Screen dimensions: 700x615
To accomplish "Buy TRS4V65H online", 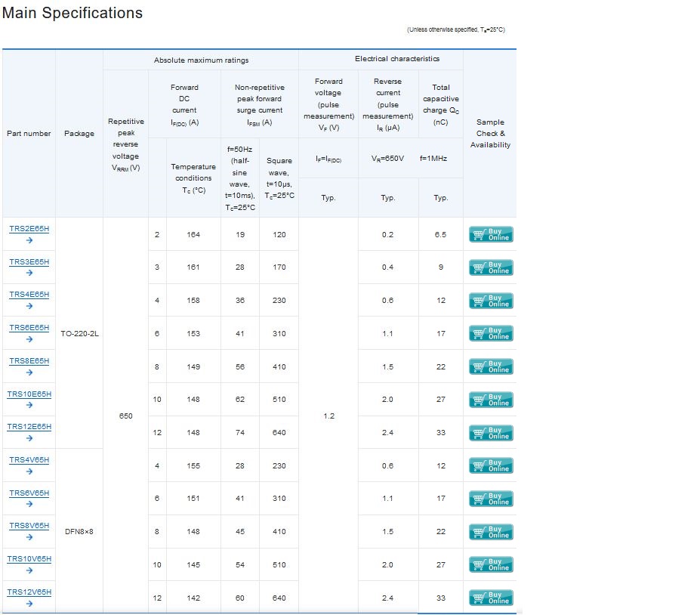I will [x=491, y=466].
